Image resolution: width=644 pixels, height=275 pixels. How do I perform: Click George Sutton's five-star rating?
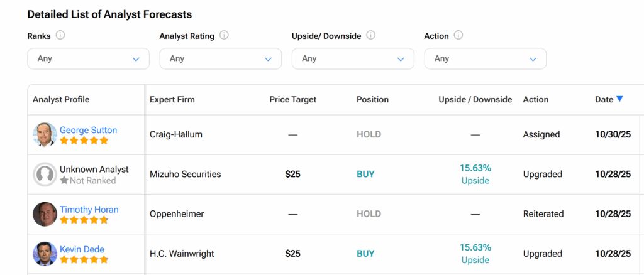[84, 141]
